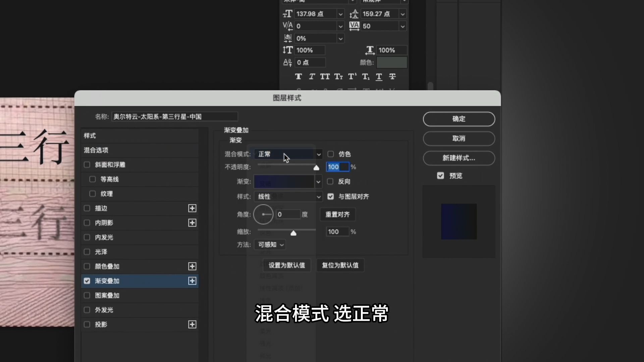Open the 样式 线性 gradient style dropdown
The height and width of the screenshot is (362, 644).
(x=288, y=197)
